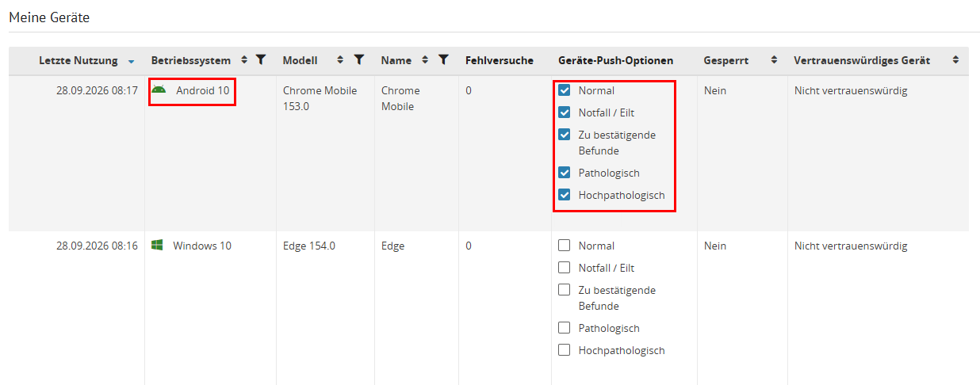980x385 pixels.
Task: Click the Modell column header text
Action: click(301, 60)
